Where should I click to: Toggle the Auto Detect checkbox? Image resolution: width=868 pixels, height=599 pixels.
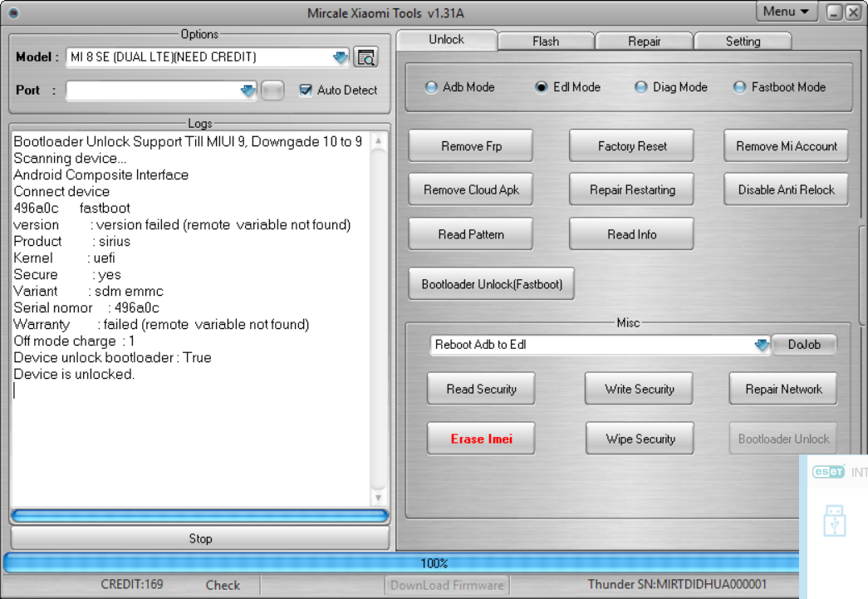[306, 91]
